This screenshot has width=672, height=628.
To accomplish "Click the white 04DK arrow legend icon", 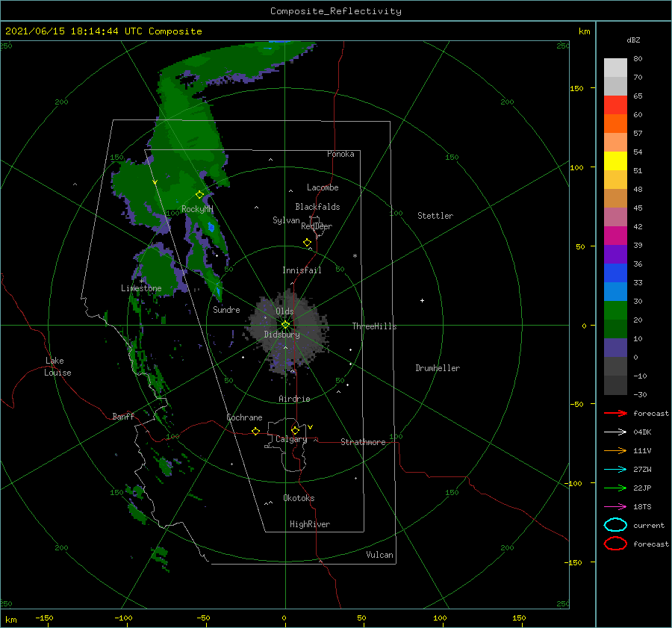I will (x=615, y=432).
